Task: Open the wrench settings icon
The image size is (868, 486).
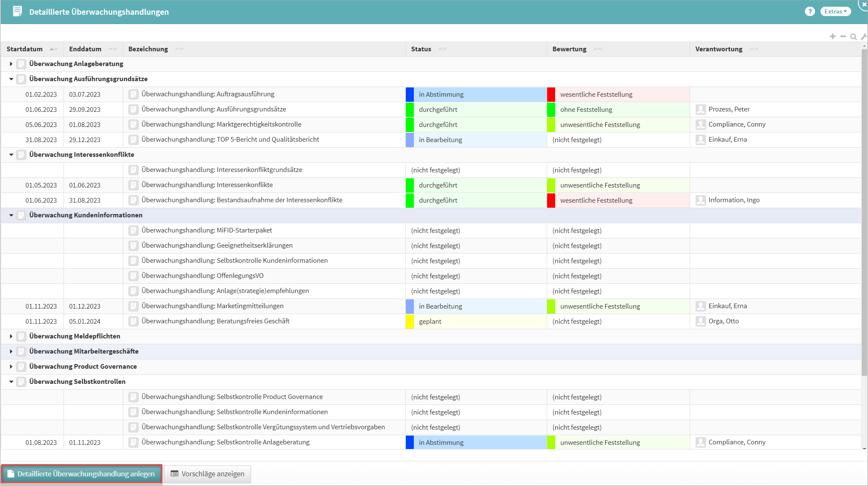Action: [863, 37]
